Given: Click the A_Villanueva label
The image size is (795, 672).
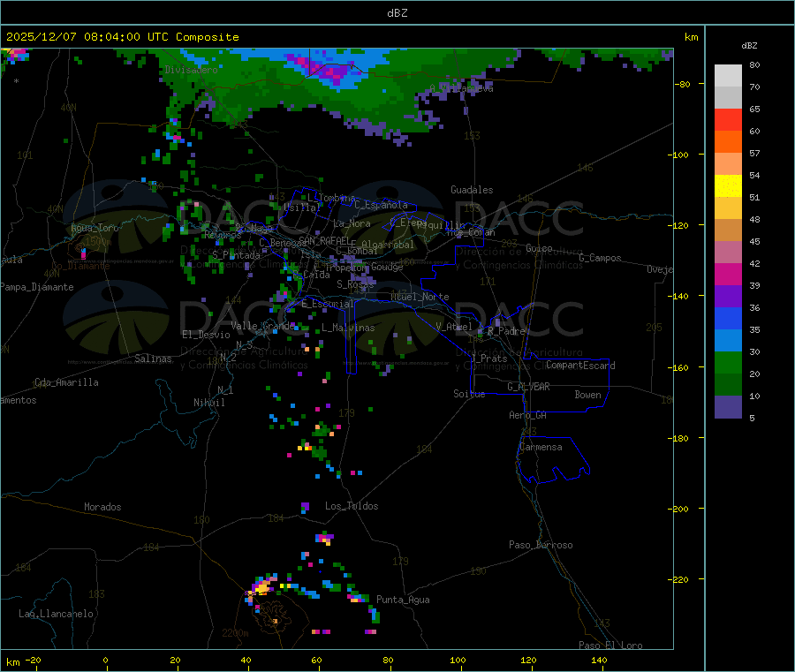Looking at the screenshot, I should point(461,88).
